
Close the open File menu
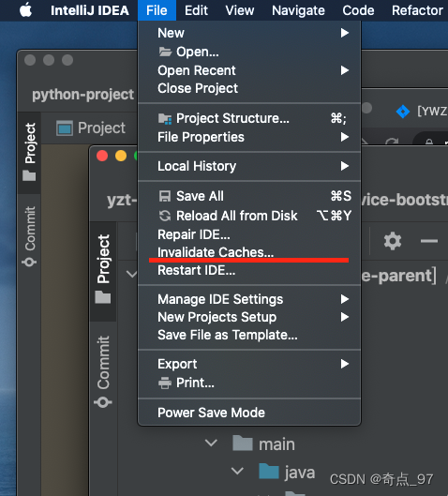point(157,10)
